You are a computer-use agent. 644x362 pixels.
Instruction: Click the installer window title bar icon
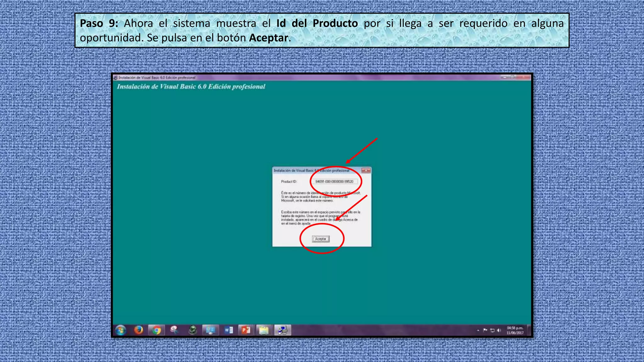click(115, 78)
